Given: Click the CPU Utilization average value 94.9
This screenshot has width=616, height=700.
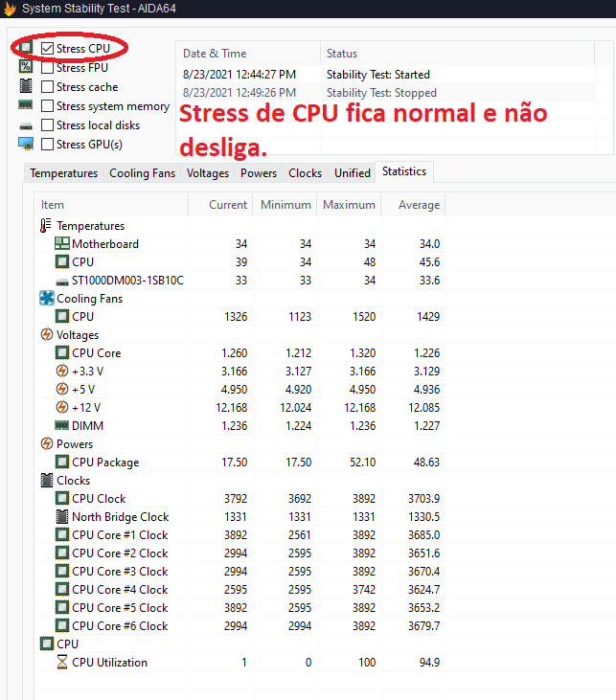Looking at the screenshot, I should (429, 662).
